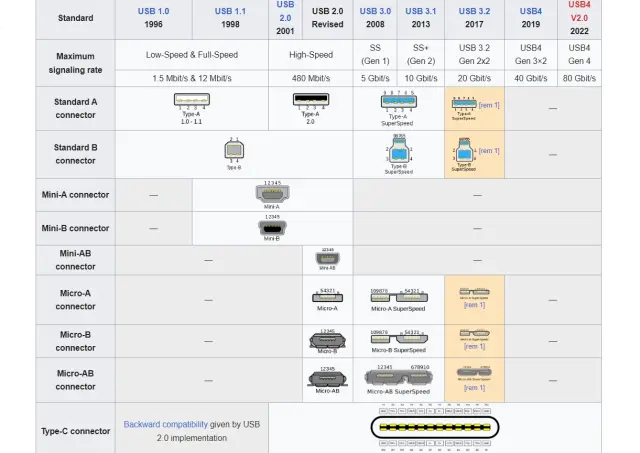
Task: Open the black Type-A 2.0 connector image
Action: (311, 100)
